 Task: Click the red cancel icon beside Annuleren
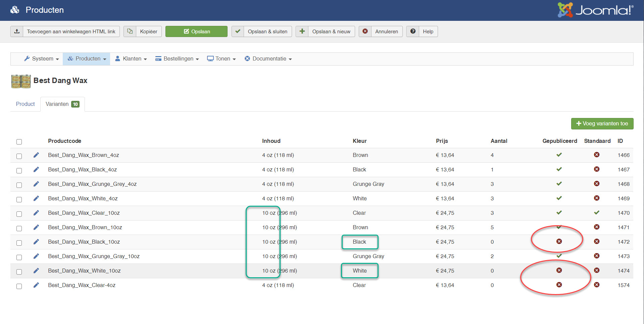point(365,31)
